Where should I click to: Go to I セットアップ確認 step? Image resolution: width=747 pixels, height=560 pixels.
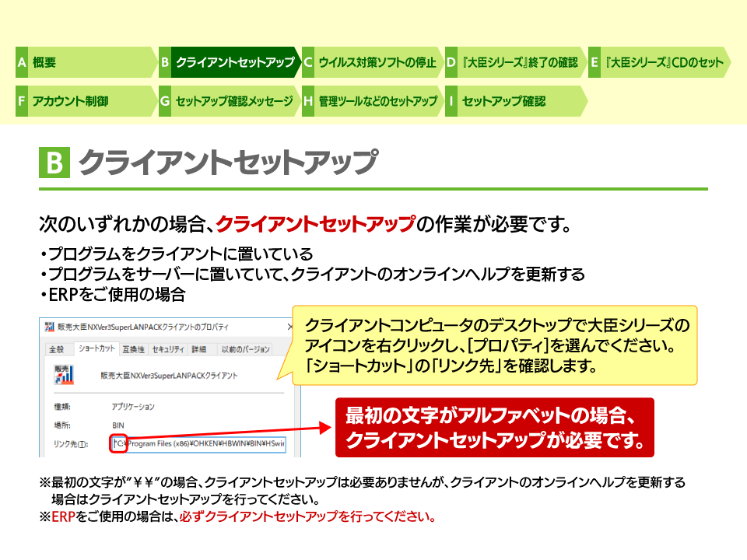(516, 101)
